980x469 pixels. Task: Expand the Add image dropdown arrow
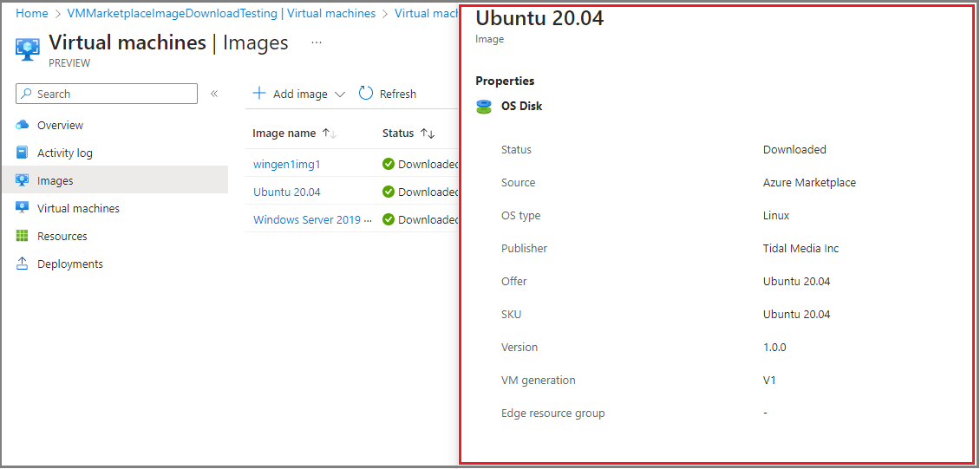click(x=340, y=94)
